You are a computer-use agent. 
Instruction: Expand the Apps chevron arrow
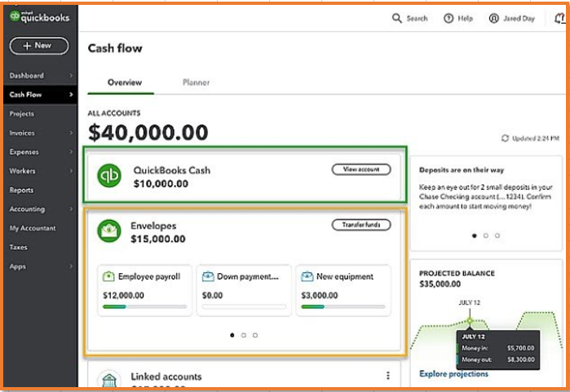click(x=71, y=266)
